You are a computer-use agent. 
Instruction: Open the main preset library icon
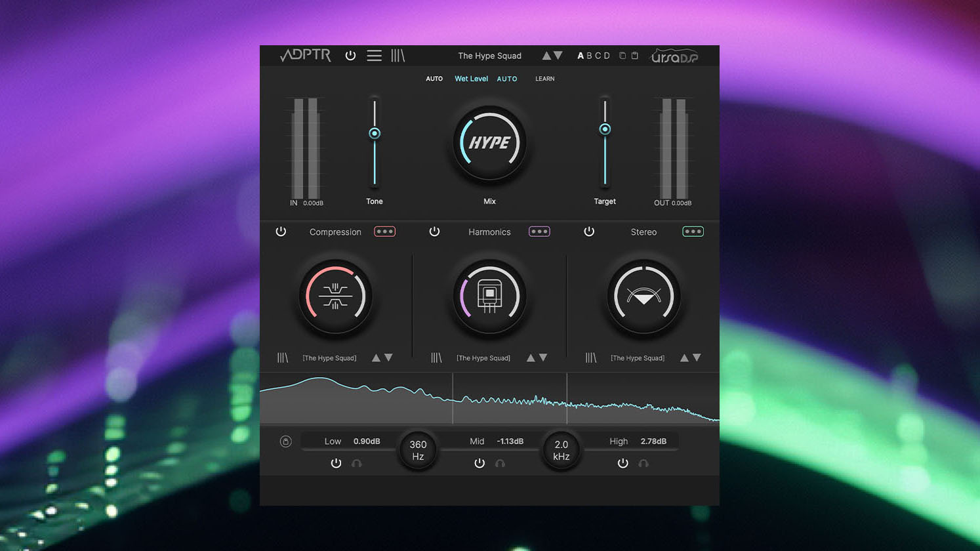398,56
